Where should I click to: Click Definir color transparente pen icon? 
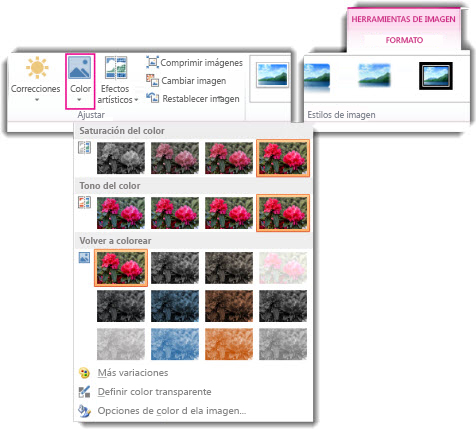tap(84, 392)
